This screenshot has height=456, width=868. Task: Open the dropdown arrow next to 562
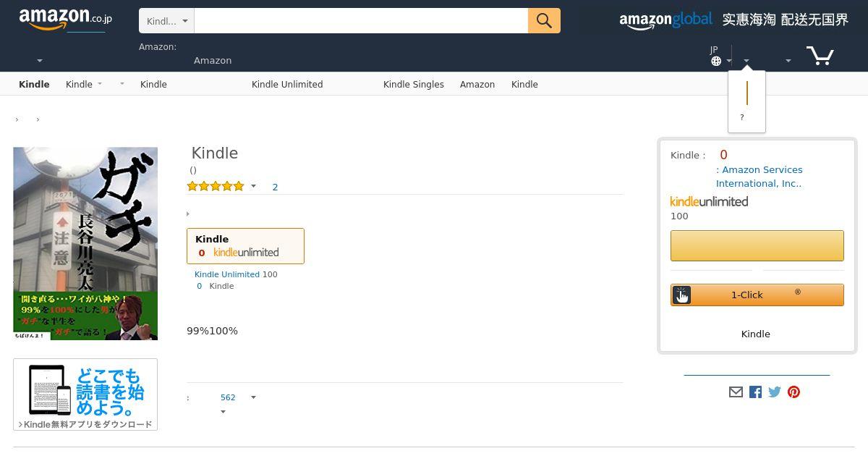tap(253, 397)
